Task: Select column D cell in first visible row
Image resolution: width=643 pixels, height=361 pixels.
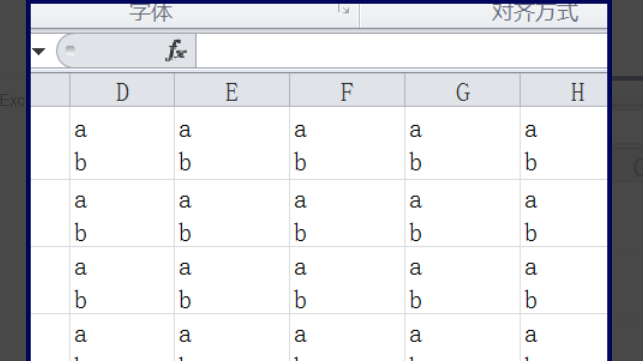Action: pos(122,143)
